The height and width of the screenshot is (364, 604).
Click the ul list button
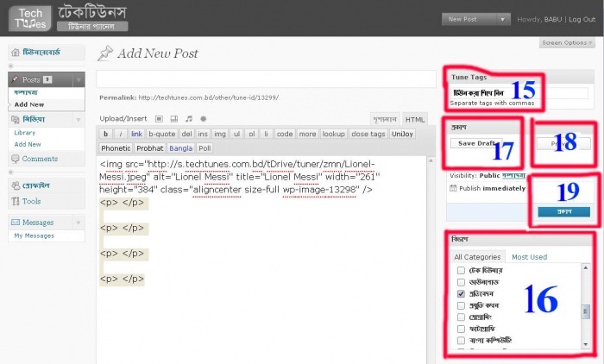coord(236,134)
